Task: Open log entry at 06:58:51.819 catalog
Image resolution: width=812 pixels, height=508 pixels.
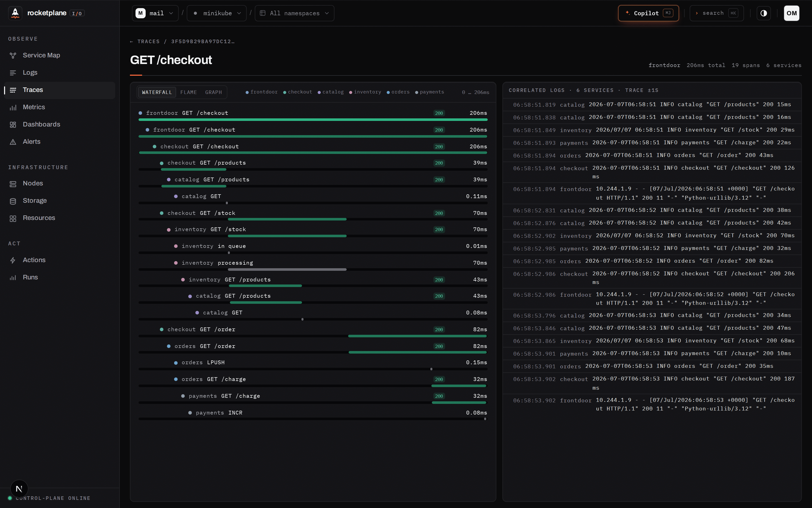Action: pyautogui.click(x=652, y=104)
